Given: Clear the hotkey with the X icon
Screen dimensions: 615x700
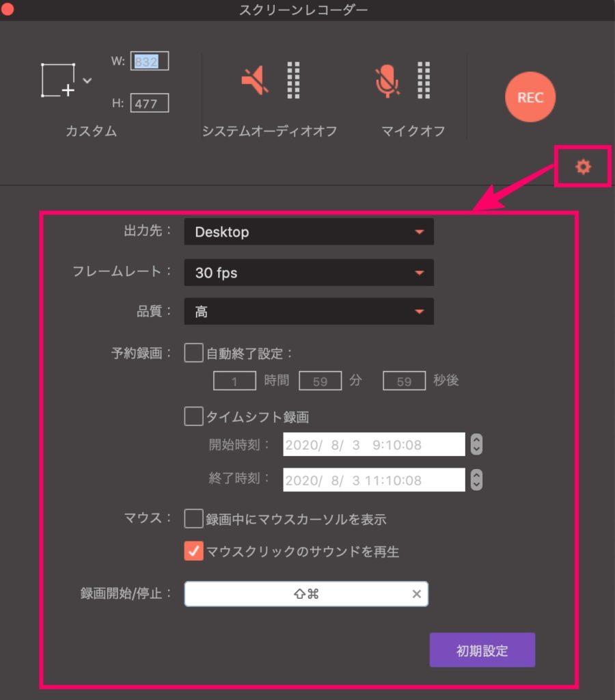Looking at the screenshot, I should coord(416,594).
